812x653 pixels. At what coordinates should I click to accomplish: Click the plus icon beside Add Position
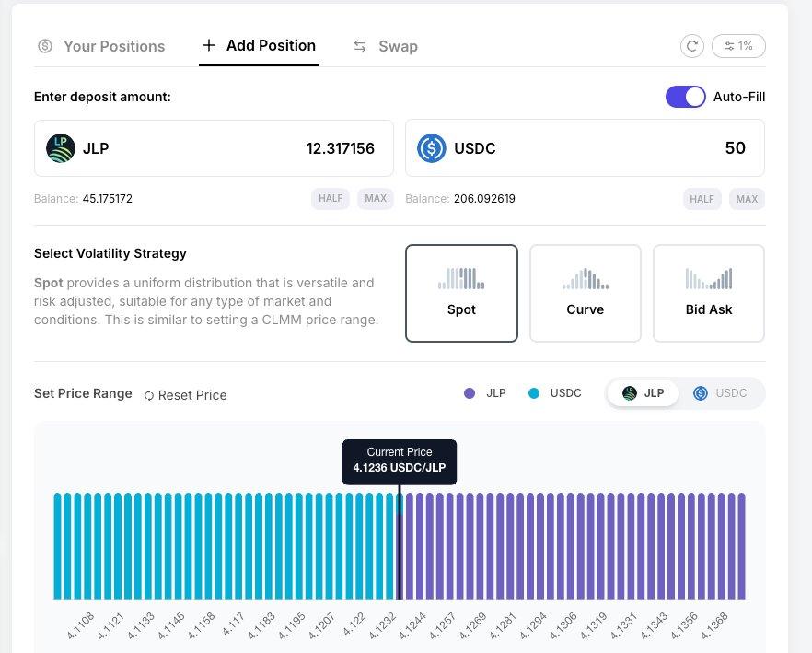[209, 46]
